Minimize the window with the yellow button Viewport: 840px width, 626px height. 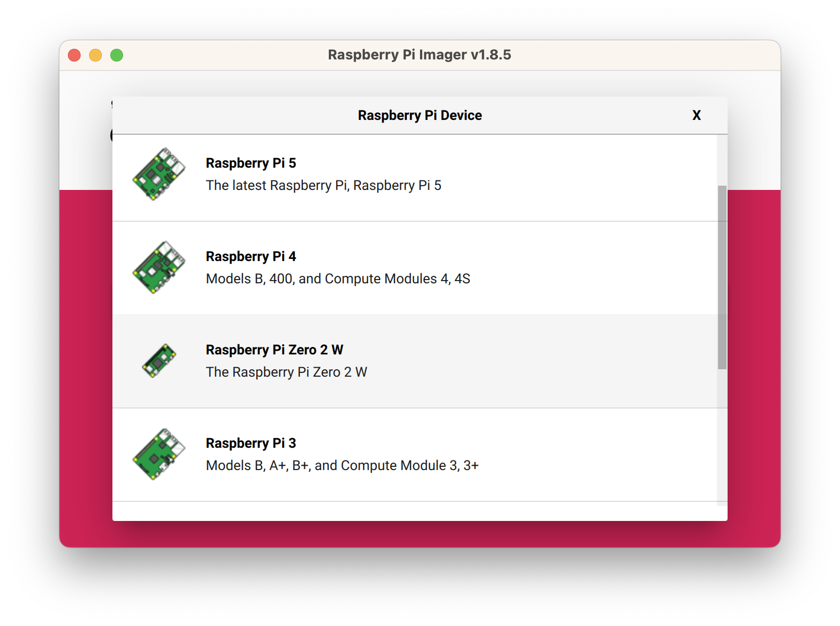(95, 55)
